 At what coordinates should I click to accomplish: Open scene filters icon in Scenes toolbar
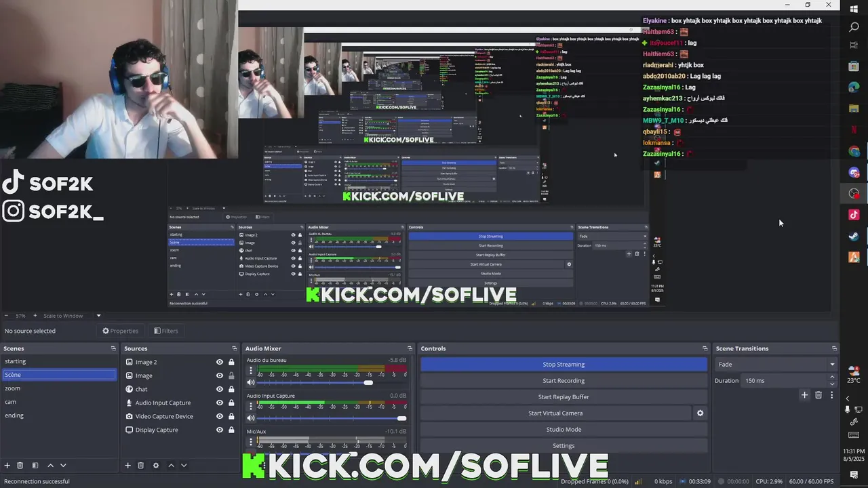[35, 466]
